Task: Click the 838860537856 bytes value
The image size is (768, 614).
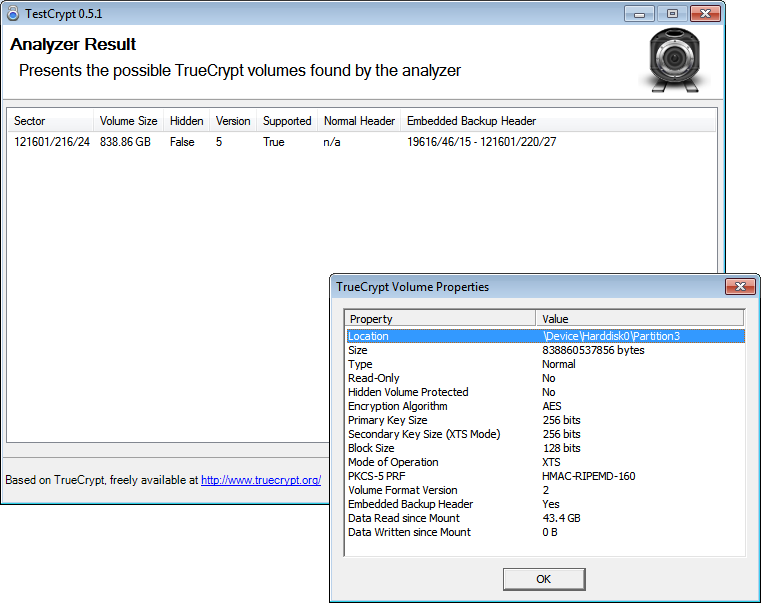Action: (593, 350)
